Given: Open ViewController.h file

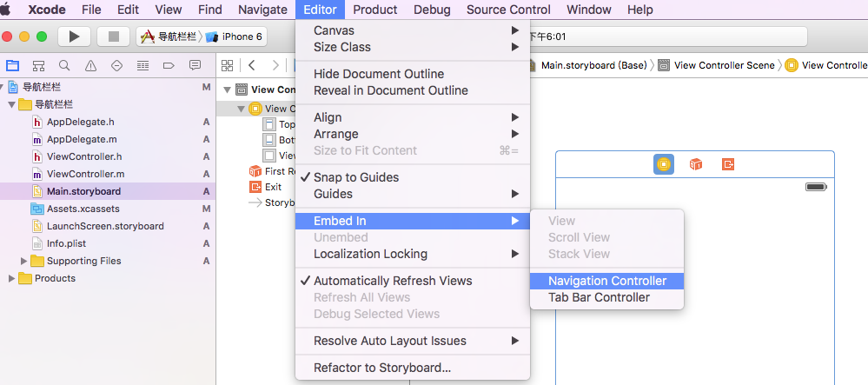Looking at the screenshot, I should 84,156.
